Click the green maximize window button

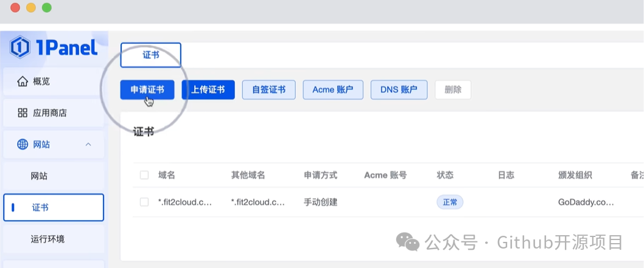(x=47, y=7)
